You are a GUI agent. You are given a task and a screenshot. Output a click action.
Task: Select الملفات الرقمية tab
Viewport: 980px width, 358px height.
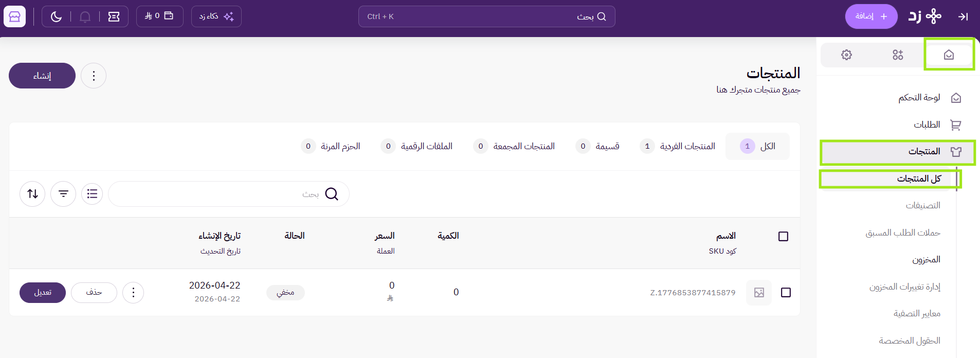[416, 146]
